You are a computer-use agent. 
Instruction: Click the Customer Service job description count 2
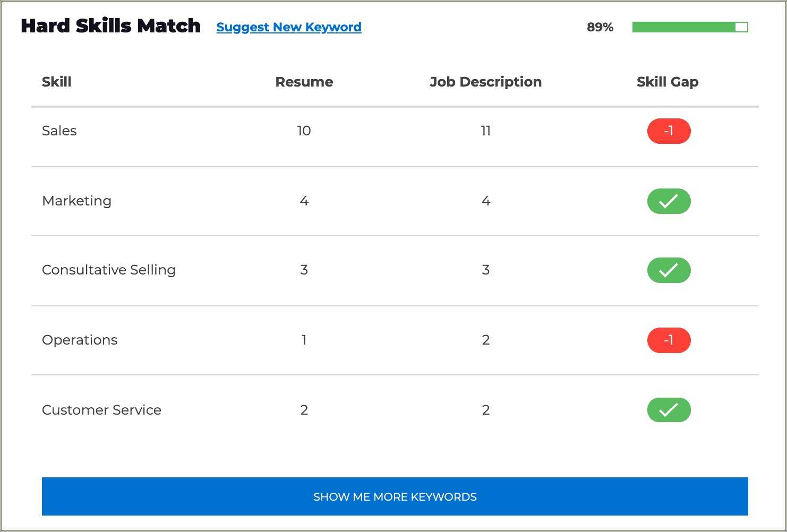485,410
